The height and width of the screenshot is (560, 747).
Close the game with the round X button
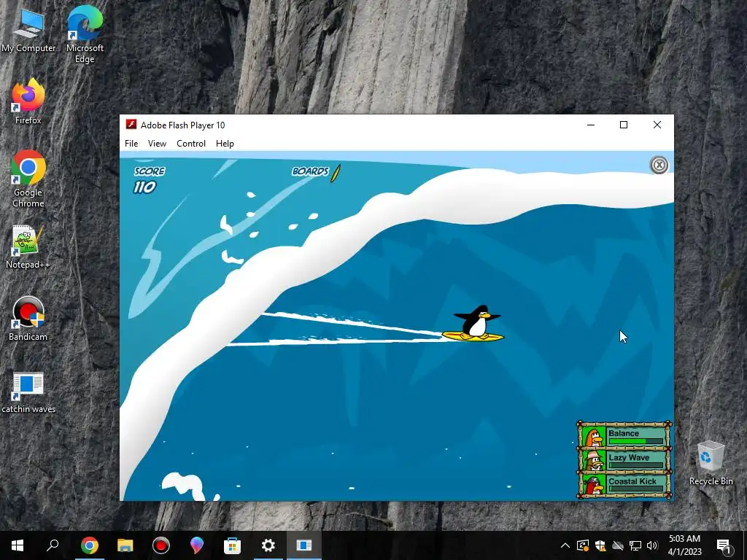[659, 166]
